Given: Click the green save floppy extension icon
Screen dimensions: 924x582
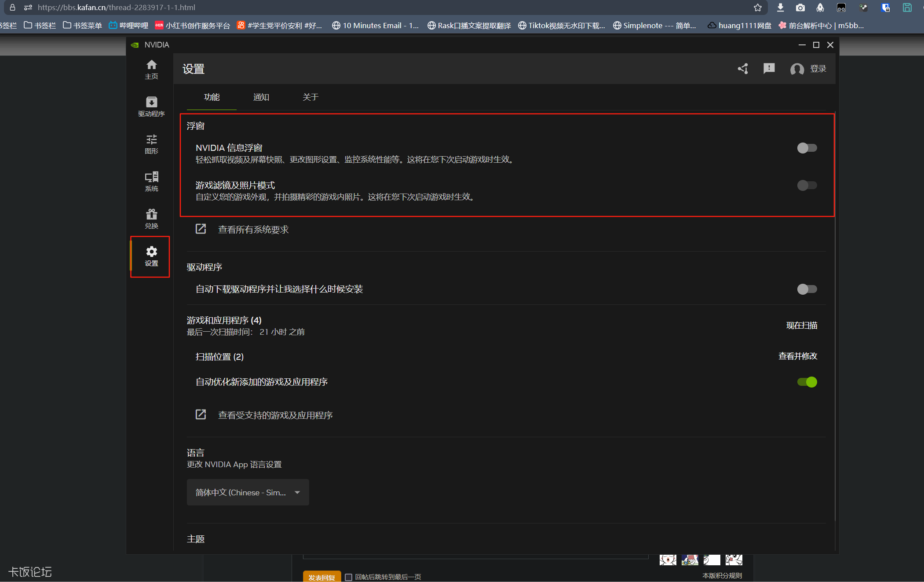Looking at the screenshot, I should 907,7.
